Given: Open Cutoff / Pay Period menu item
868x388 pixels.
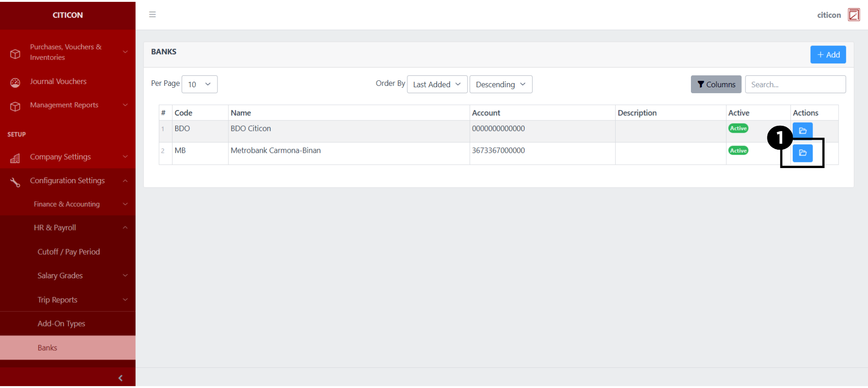Looking at the screenshot, I should (69, 252).
